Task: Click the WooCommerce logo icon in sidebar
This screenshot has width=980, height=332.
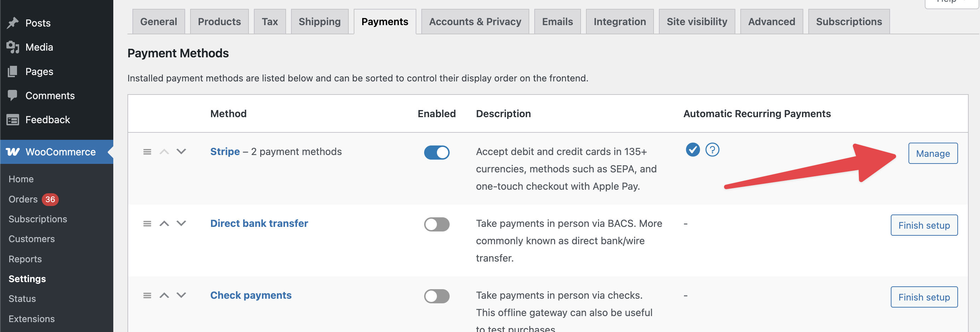Action: pyautogui.click(x=12, y=152)
